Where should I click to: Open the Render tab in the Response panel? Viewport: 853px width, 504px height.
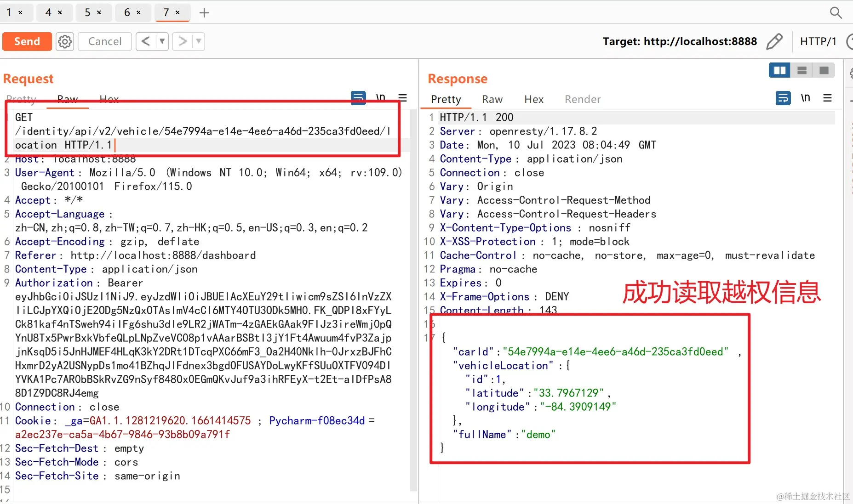pos(583,99)
